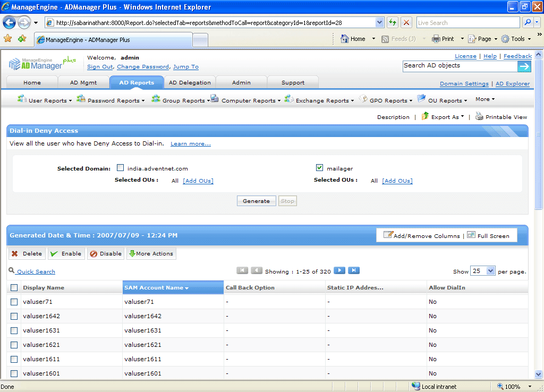Click the Add to Favorites star icon
Image resolution: width=544 pixels, height=392 pixels.
22,39
